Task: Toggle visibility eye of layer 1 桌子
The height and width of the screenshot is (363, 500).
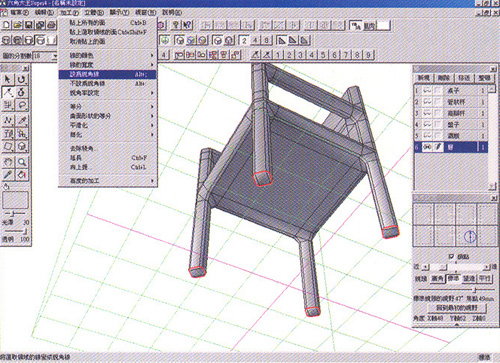Action: [427, 90]
